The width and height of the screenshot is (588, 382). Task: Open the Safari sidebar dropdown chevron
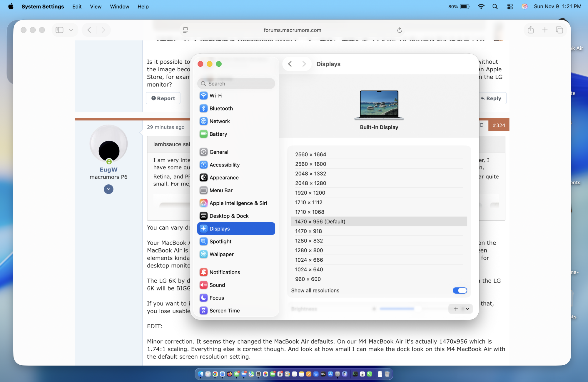[71, 30]
